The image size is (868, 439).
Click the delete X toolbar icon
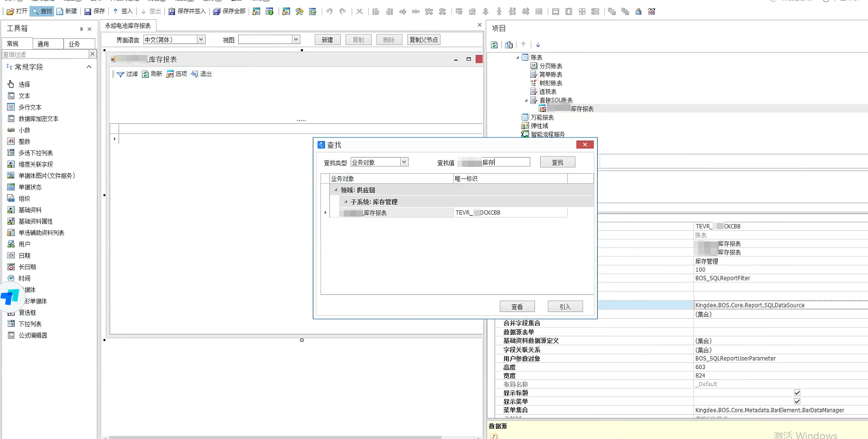(x=359, y=11)
